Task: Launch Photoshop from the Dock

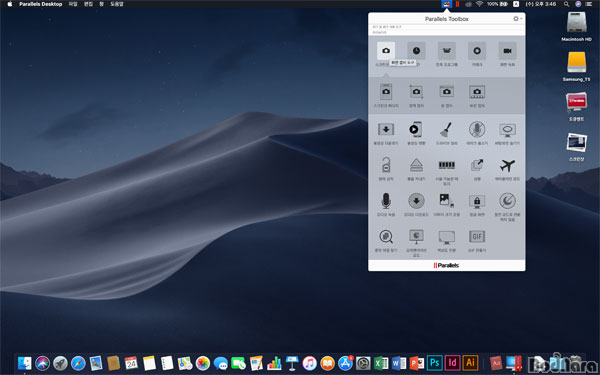Action: click(435, 363)
